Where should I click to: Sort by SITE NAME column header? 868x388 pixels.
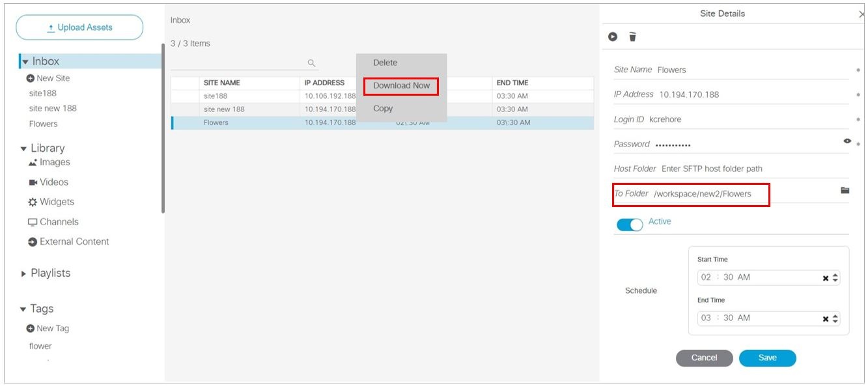pos(222,83)
